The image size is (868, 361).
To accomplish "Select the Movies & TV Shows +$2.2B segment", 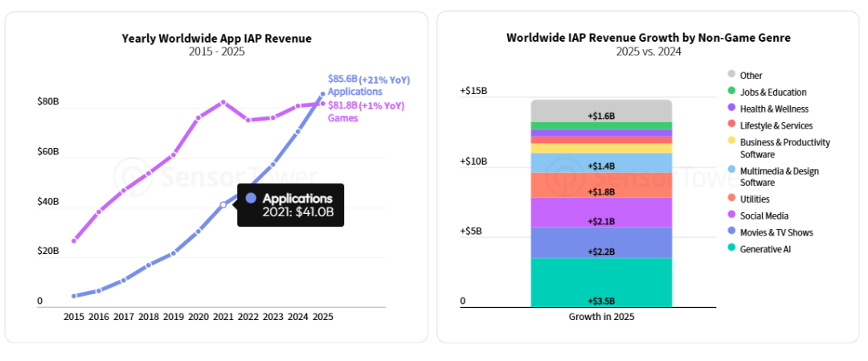I will [x=601, y=242].
